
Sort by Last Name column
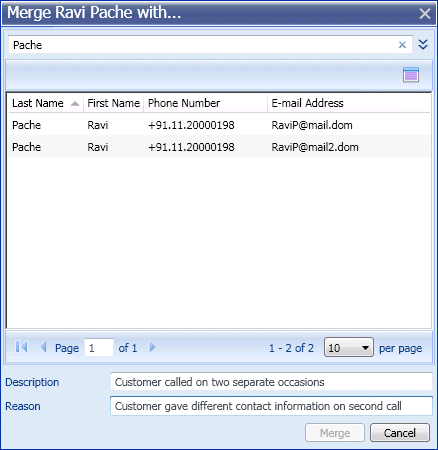(38, 103)
